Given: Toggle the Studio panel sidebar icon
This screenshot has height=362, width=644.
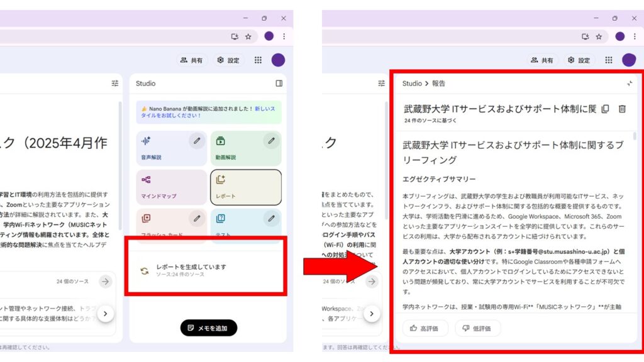Looking at the screenshot, I should 279,84.
